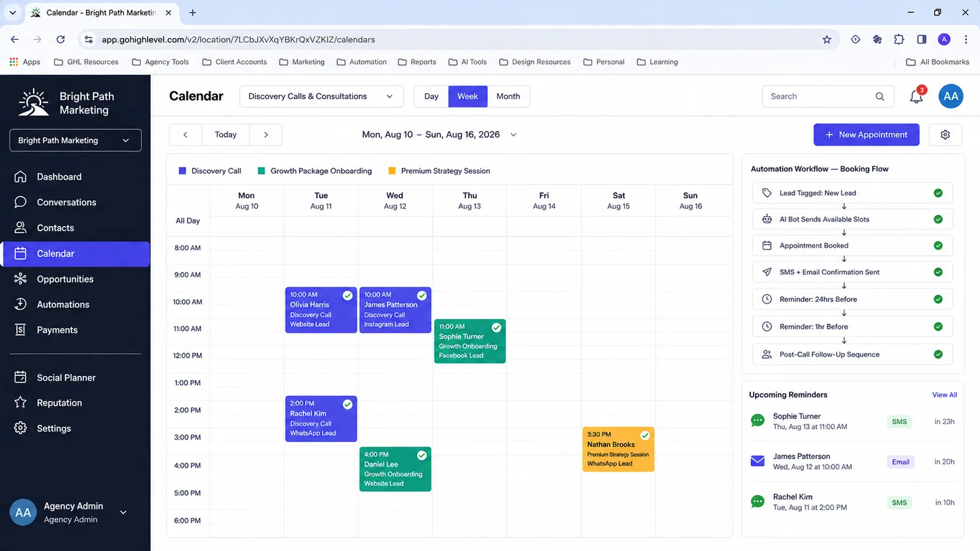Image resolution: width=980 pixels, height=551 pixels.
Task: Click the Automations icon in sidebar
Action: pyautogui.click(x=20, y=304)
